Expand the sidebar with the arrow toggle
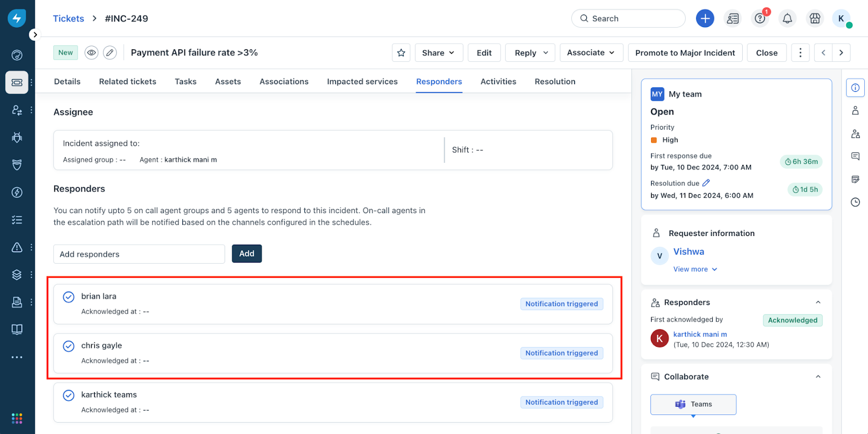The height and width of the screenshot is (434, 868). (35, 35)
